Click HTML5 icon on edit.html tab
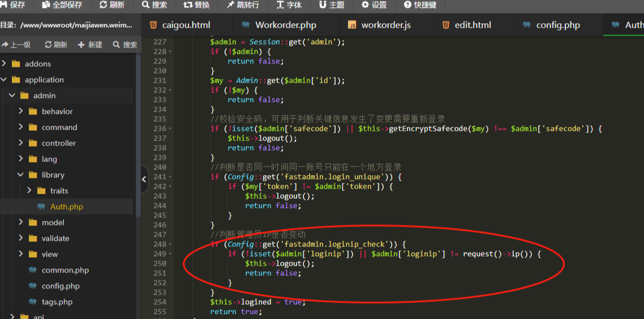Viewport: 644px width, 319px height. coord(445,25)
